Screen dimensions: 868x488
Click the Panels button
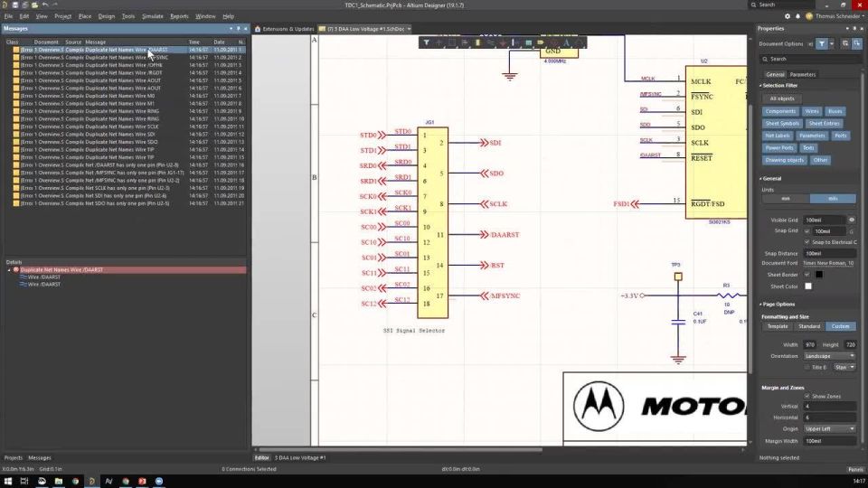click(856, 469)
